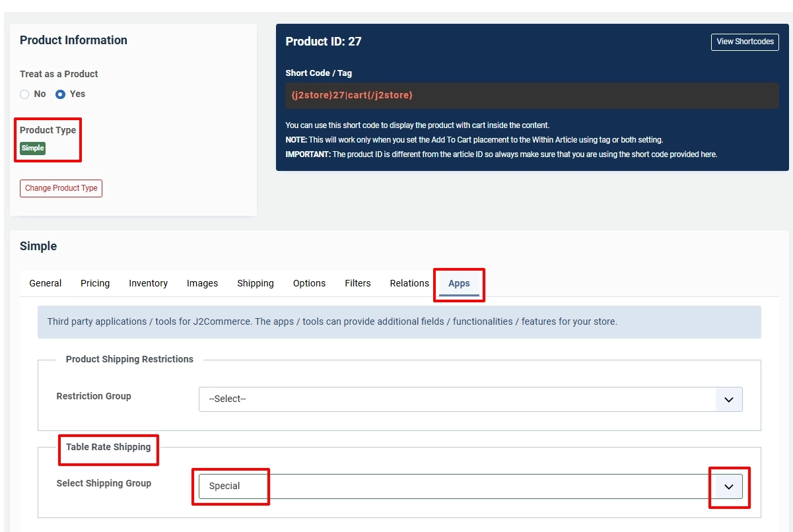Open the Select Shipping Group dropdown showing Special

click(470, 486)
